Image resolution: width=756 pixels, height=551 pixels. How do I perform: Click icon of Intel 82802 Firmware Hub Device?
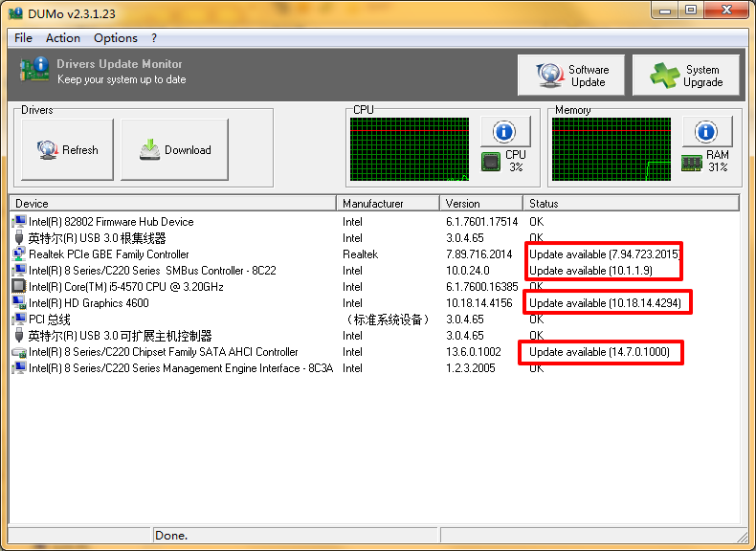tap(19, 222)
